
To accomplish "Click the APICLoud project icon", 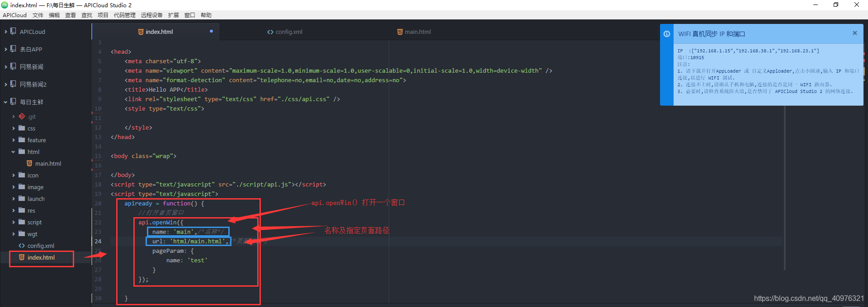I will (13, 31).
